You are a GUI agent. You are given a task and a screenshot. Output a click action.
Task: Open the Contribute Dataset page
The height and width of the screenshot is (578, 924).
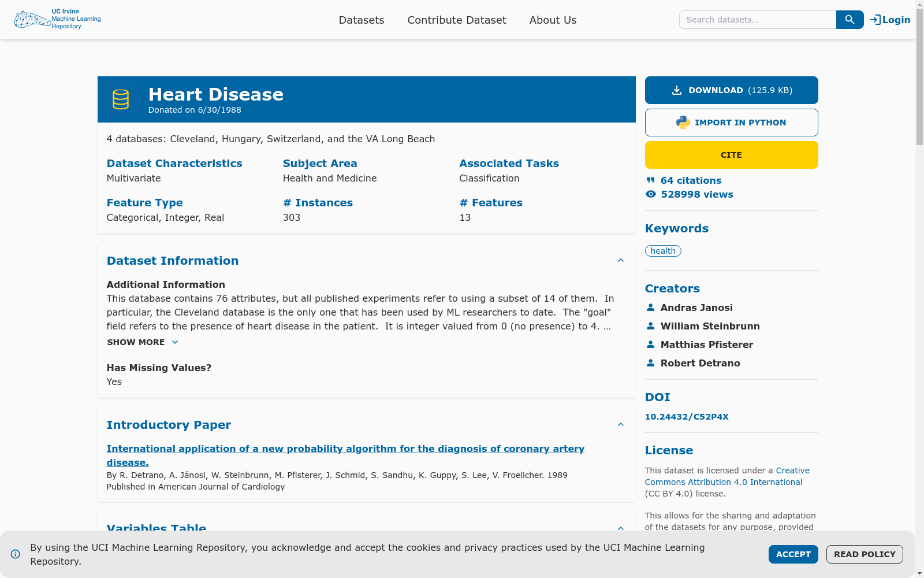click(x=456, y=20)
